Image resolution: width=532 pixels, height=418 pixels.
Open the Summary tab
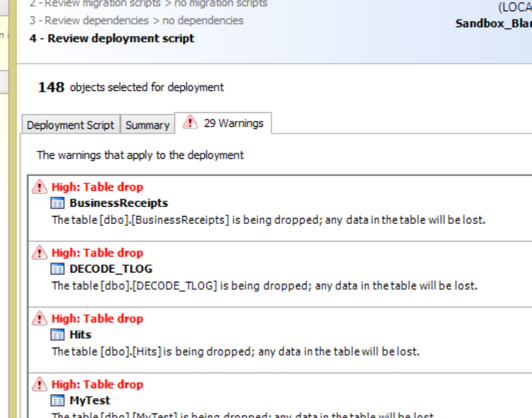point(147,125)
